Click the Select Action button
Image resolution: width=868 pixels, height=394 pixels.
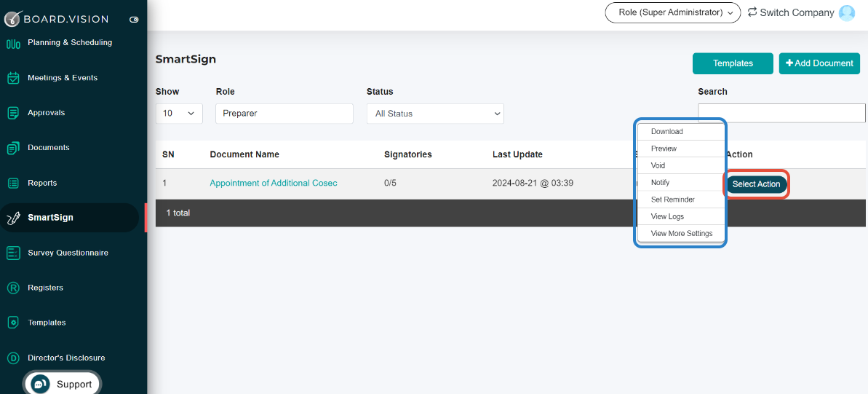pyautogui.click(x=756, y=184)
